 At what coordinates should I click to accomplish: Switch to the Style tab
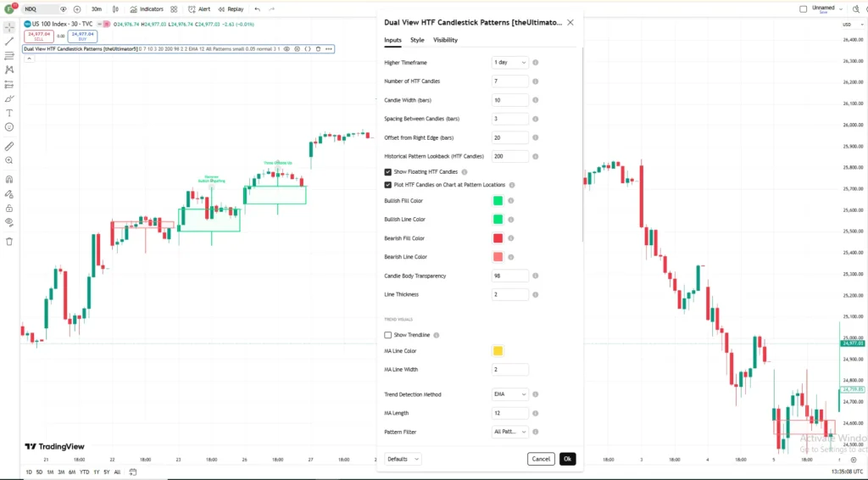[x=417, y=40]
